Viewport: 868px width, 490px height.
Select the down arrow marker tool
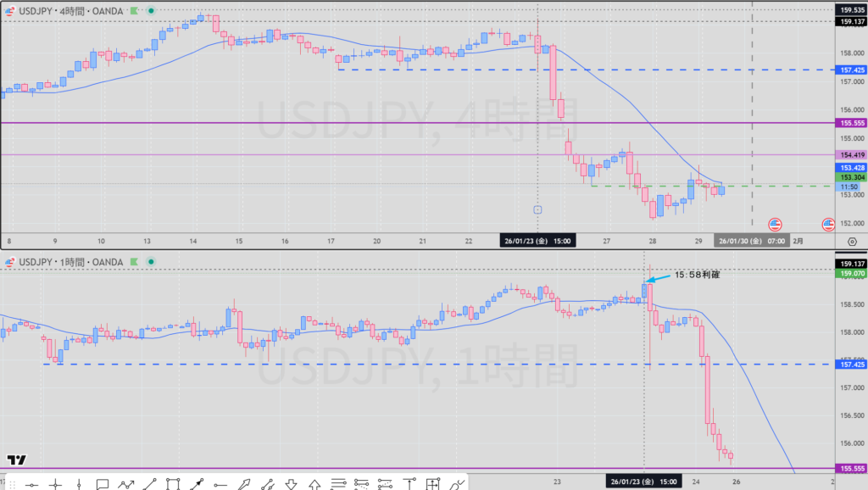(x=291, y=484)
